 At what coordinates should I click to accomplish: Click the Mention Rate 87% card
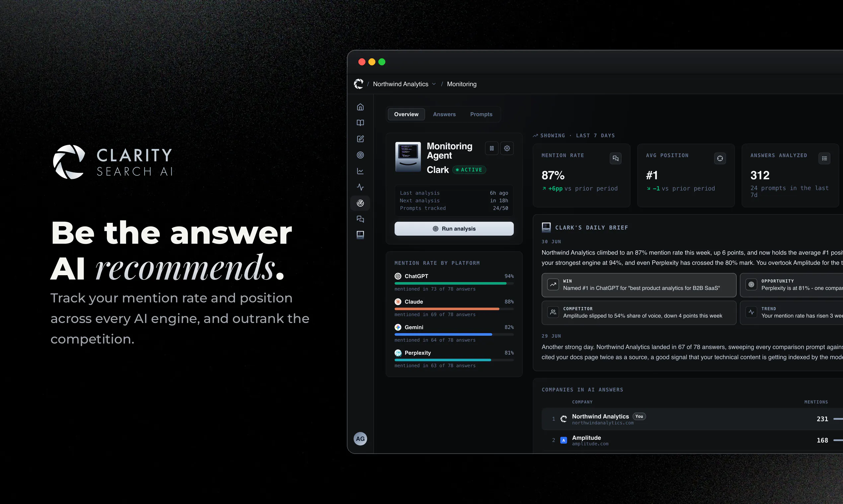coord(581,175)
